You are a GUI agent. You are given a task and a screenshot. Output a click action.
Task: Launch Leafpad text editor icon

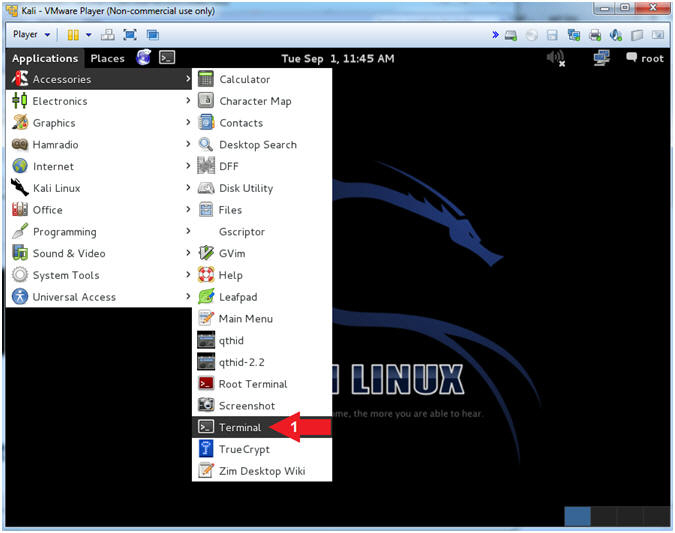pyautogui.click(x=206, y=297)
